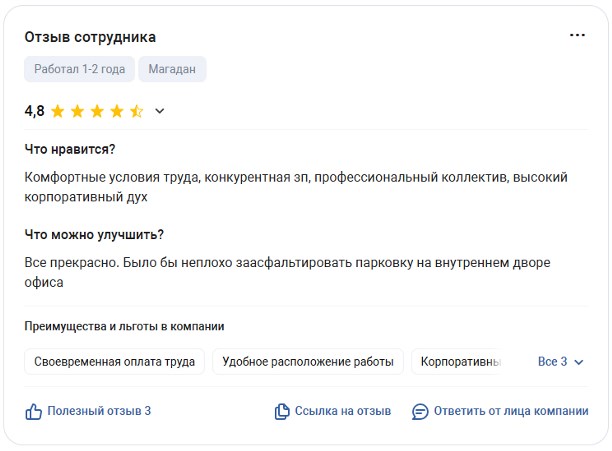
Task: Click "Своевременная оплата труда" benefit chip
Action: 115,362
